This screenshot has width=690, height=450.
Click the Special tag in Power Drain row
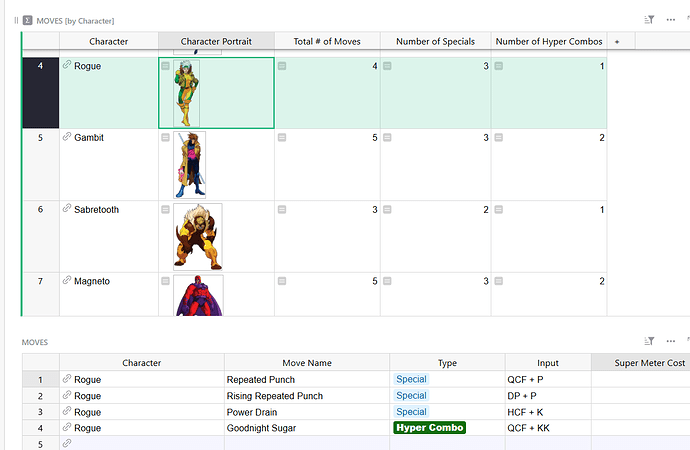pyautogui.click(x=411, y=412)
